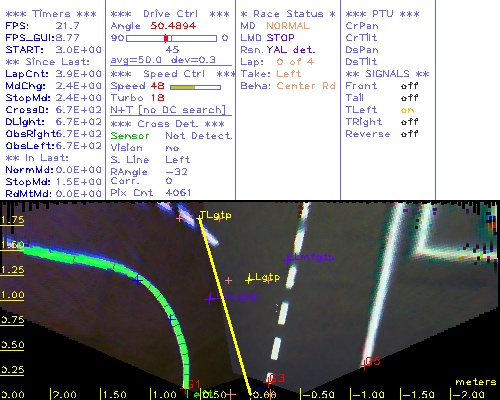Image resolution: width=500 pixels, height=400 pixels.
Task: Click the TLgtp yellow cross marker
Action: pos(200,218)
